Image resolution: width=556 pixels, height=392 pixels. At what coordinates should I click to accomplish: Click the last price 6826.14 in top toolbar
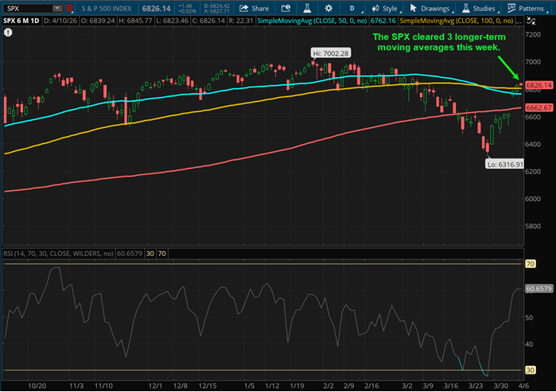[x=157, y=9]
